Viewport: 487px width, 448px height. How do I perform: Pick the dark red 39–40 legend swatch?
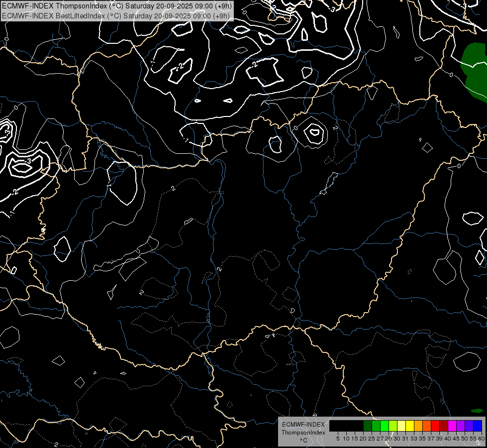pos(443,426)
